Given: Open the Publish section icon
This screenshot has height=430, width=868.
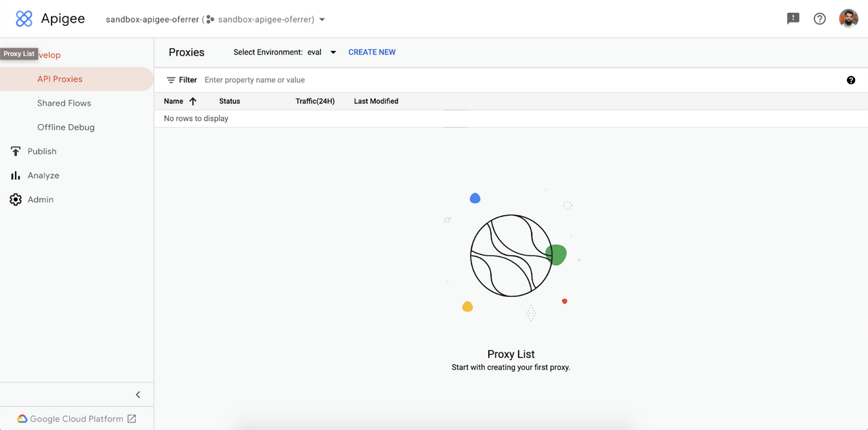Looking at the screenshot, I should coord(15,151).
